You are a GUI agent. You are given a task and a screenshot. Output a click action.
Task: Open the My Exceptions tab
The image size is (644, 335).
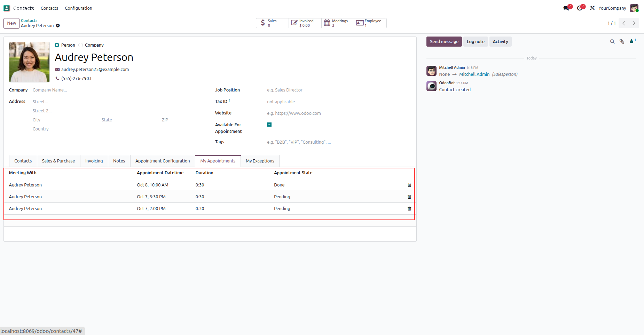coord(260,161)
